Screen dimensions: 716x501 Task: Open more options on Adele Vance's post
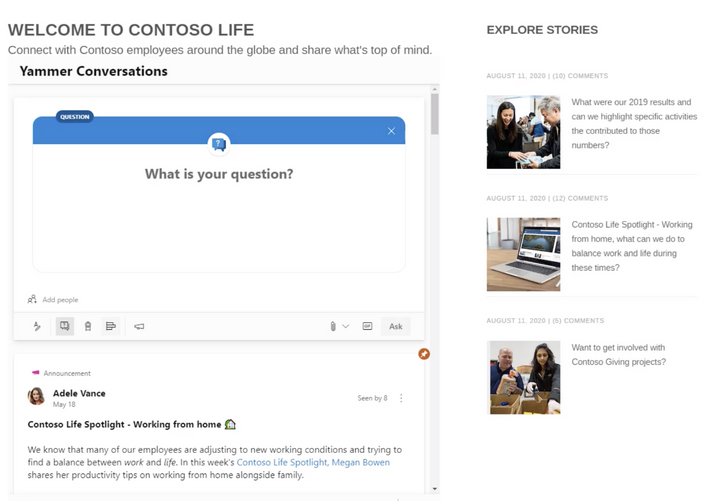(x=401, y=398)
